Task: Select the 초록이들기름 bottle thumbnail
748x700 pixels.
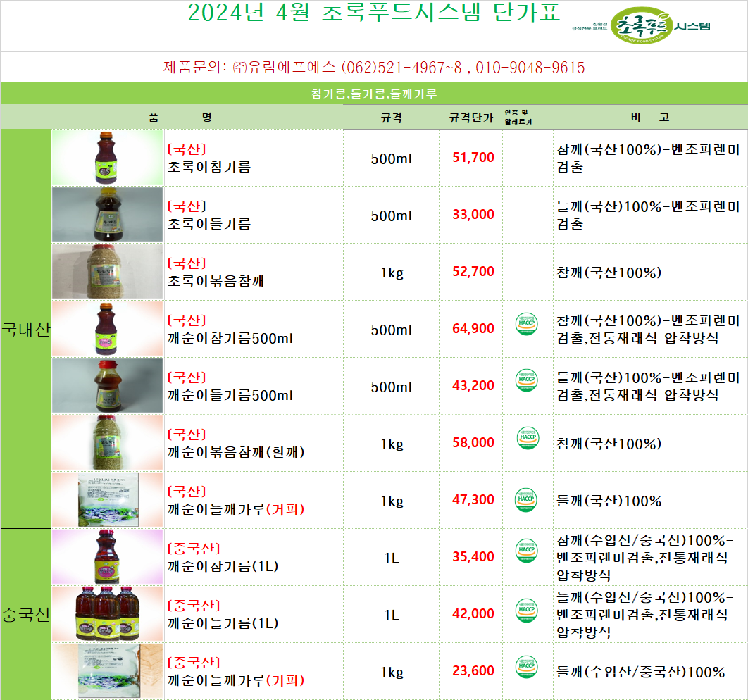Action: 107,215
